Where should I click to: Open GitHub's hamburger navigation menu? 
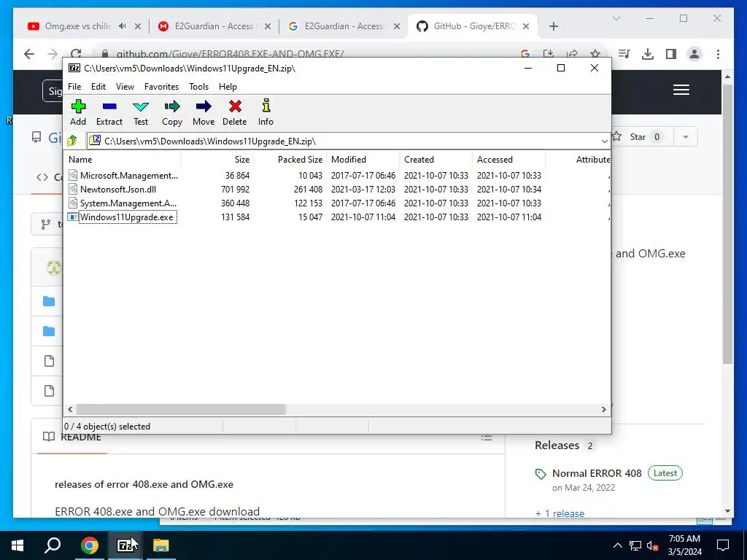click(681, 90)
